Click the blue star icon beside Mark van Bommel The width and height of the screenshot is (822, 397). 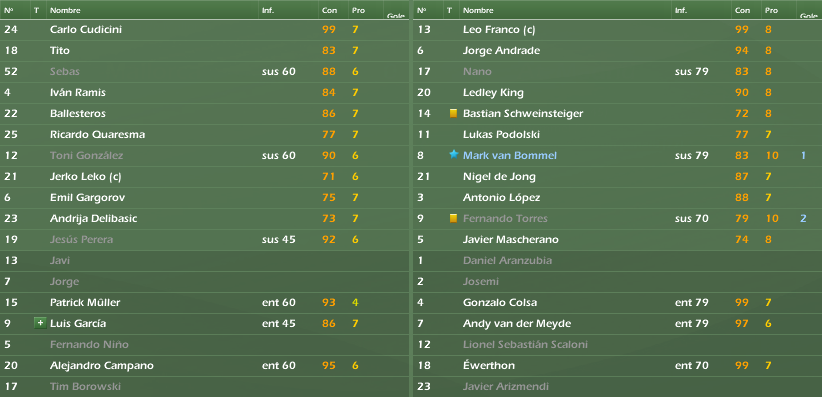click(453, 155)
